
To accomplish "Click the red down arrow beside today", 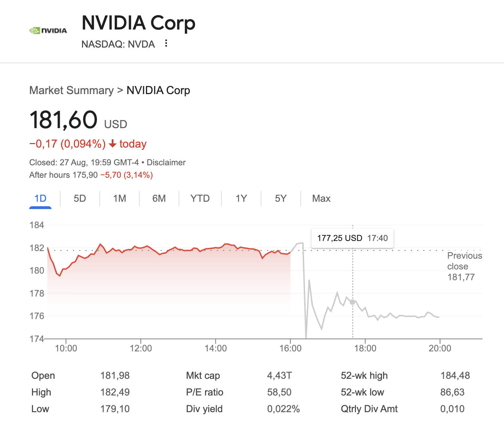I will (112, 144).
